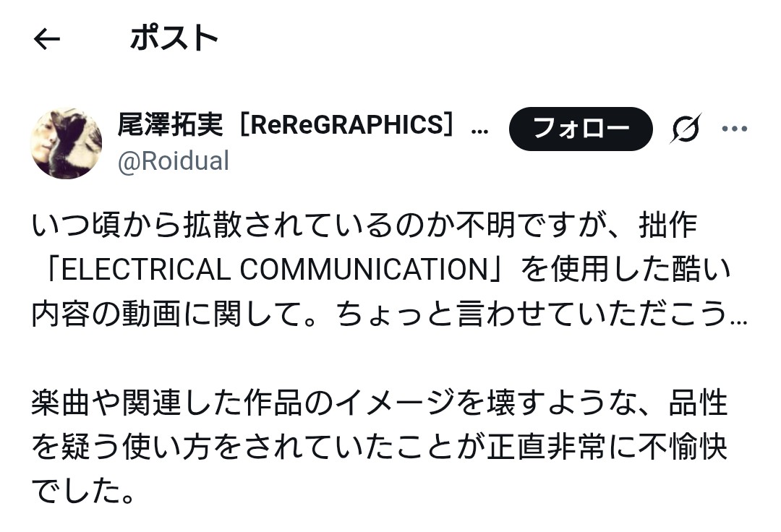Image resolution: width=781 pixels, height=532 pixels.
Task: Tap the ポスト header title
Action: (174, 38)
